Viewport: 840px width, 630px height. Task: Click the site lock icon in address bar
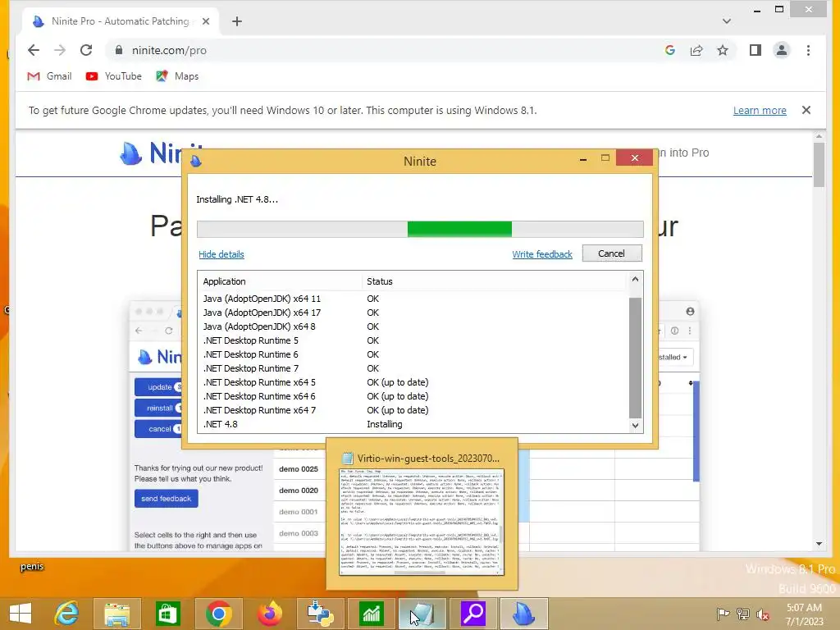point(119,50)
